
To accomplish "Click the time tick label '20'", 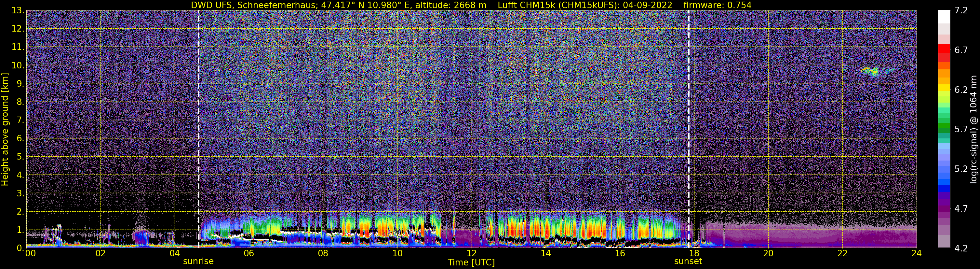I will [768, 253].
